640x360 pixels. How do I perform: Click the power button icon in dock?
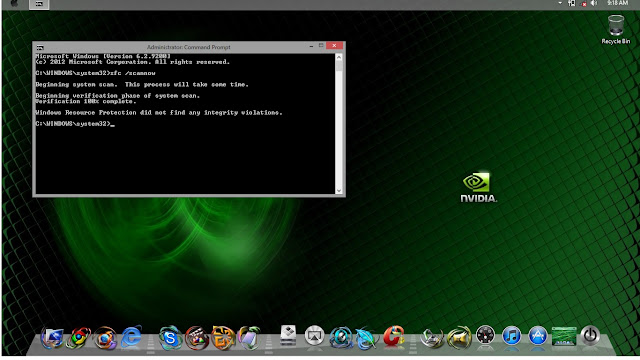click(590, 336)
